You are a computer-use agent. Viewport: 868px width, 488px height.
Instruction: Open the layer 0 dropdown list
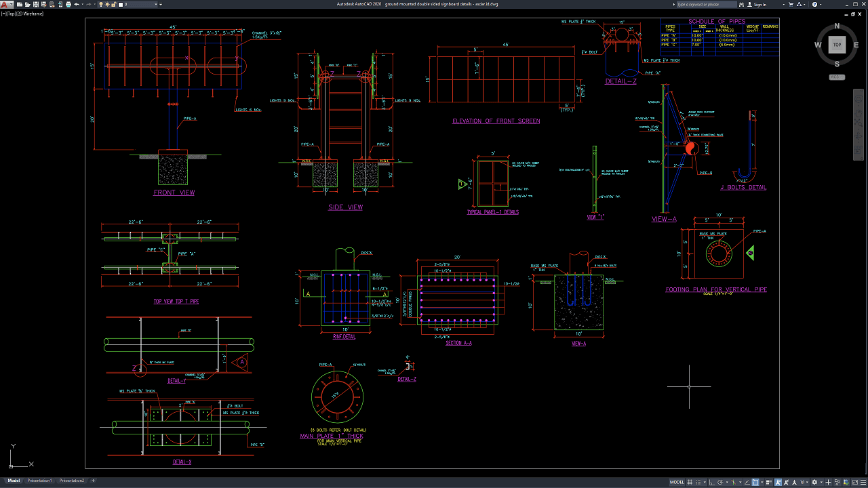[155, 4]
